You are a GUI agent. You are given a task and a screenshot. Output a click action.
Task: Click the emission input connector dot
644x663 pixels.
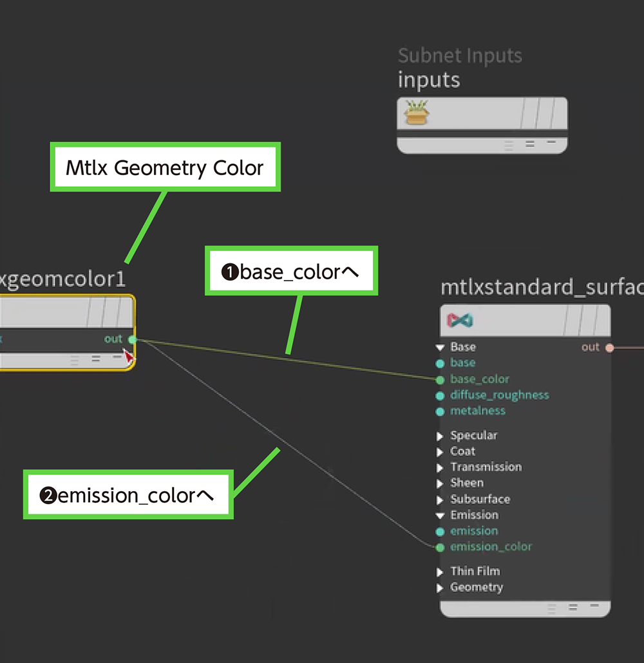click(440, 532)
